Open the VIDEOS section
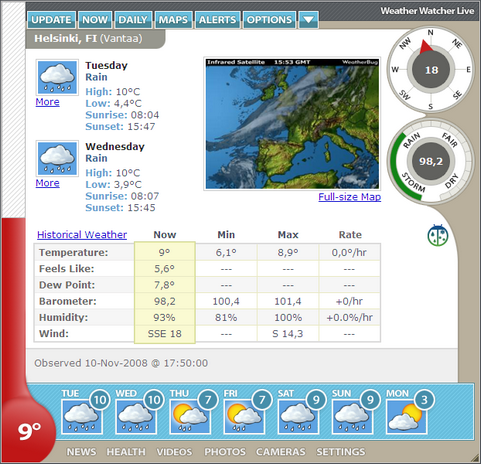Screen dimensions: 481x464 pyautogui.click(x=174, y=452)
